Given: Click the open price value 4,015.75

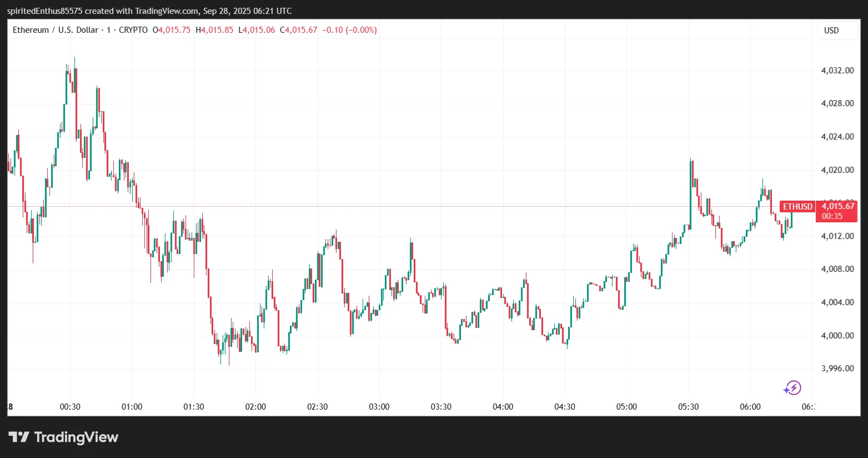Looking at the screenshot, I should coord(174,30).
